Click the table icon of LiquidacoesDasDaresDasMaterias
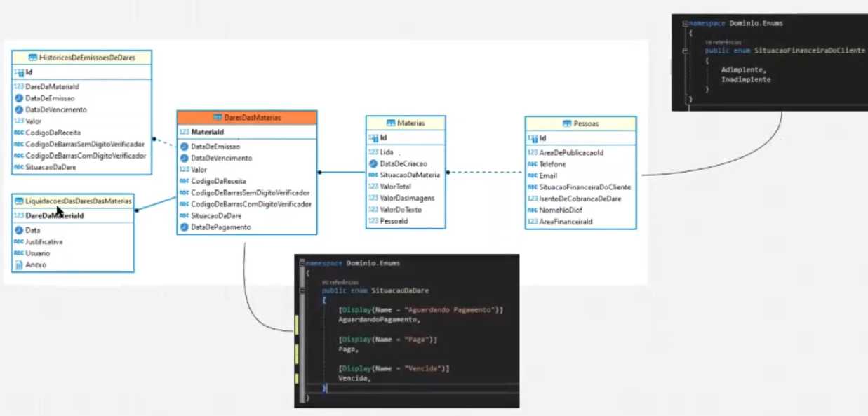The image size is (868, 416). pyautogui.click(x=19, y=201)
